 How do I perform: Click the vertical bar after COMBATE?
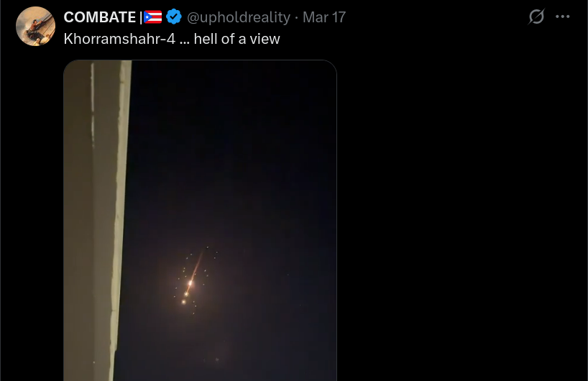(x=141, y=17)
